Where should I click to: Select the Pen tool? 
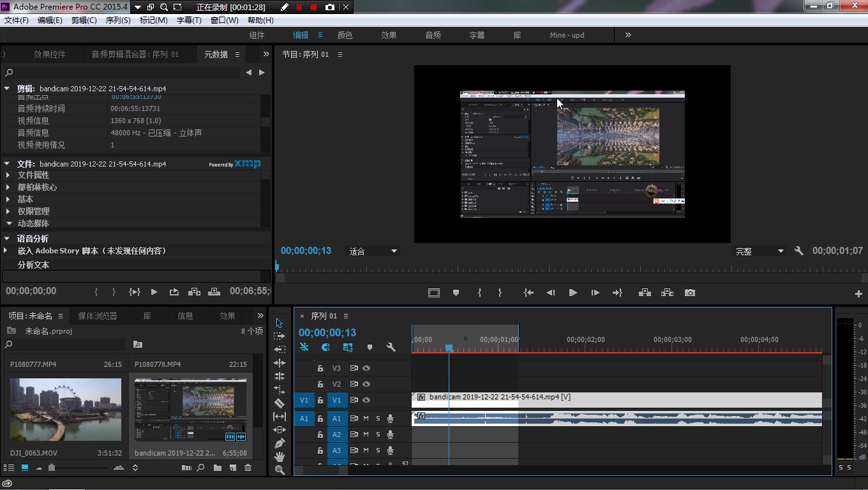pos(280,443)
